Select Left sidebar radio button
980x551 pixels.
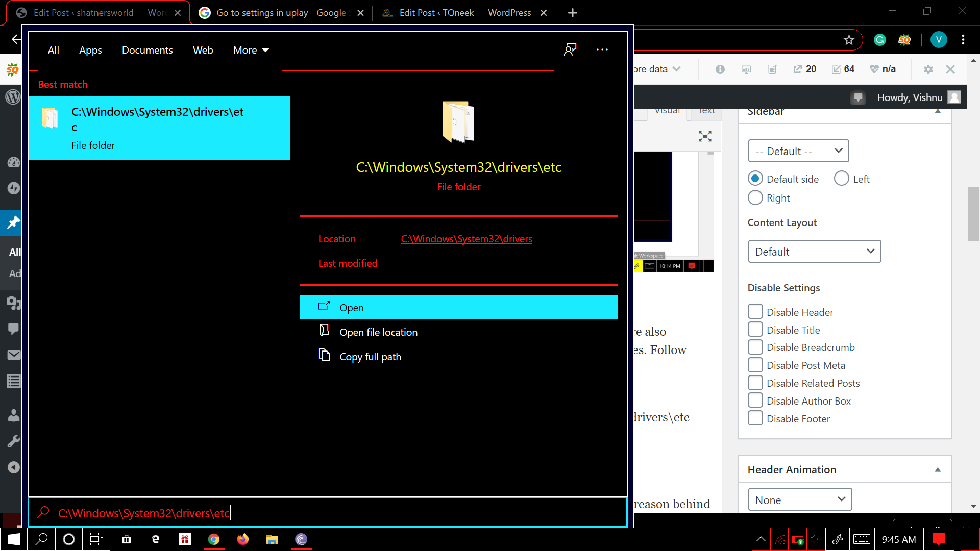(842, 178)
